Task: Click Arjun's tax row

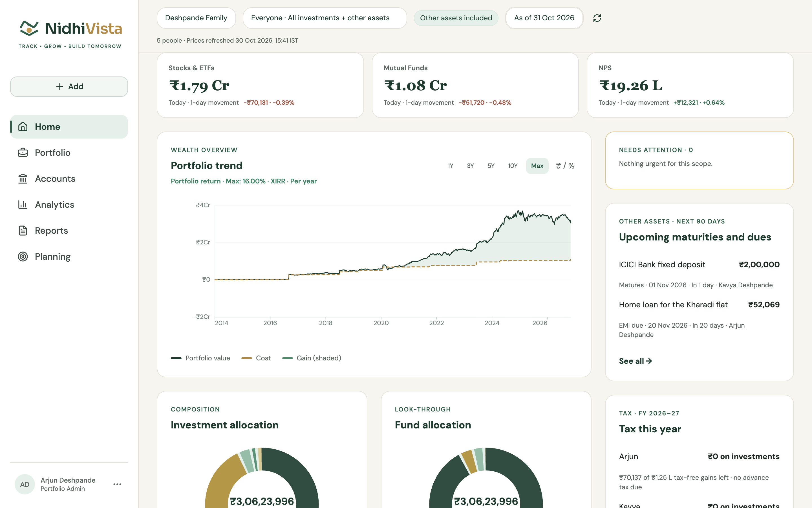Action: [699, 471]
